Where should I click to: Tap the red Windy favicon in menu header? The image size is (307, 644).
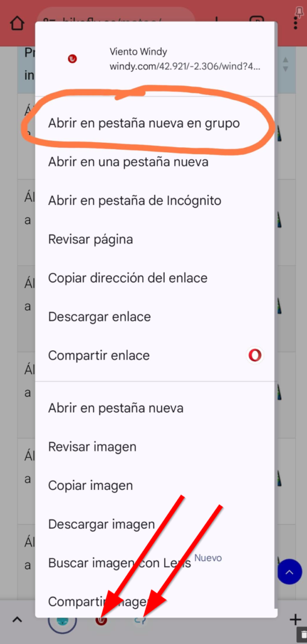pyautogui.click(x=72, y=59)
